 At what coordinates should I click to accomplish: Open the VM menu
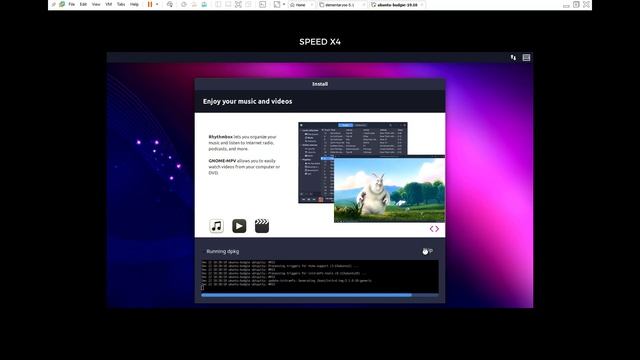[109, 4]
